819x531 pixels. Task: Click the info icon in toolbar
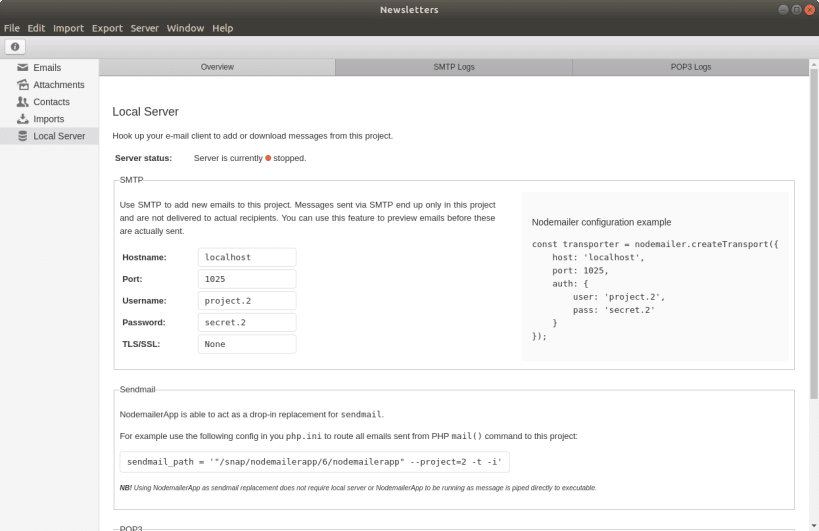(15, 46)
